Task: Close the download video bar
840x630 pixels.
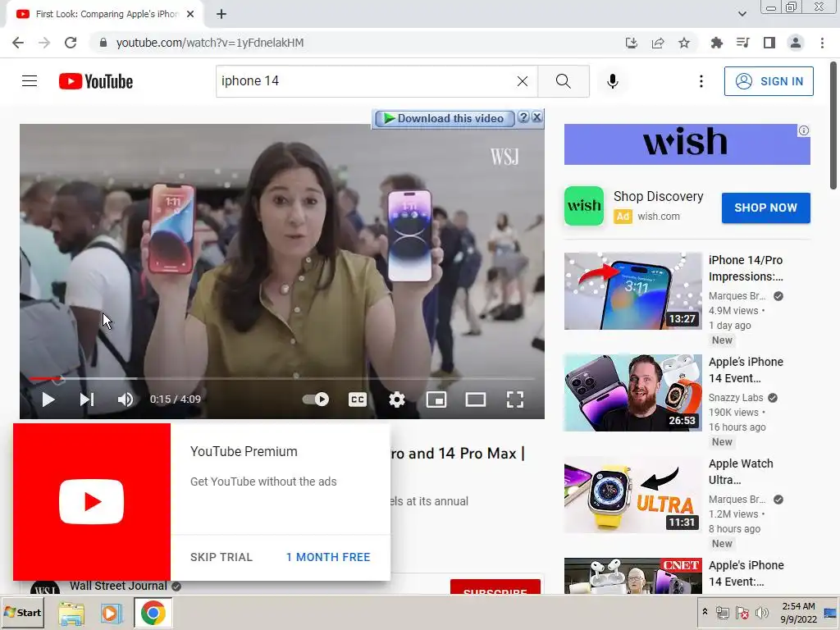Action: coord(536,116)
